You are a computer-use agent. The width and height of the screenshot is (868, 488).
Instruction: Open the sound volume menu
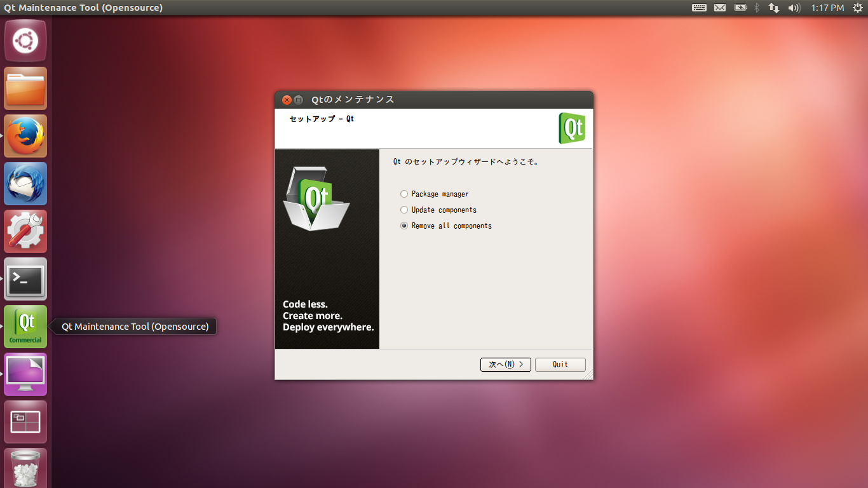(x=794, y=8)
